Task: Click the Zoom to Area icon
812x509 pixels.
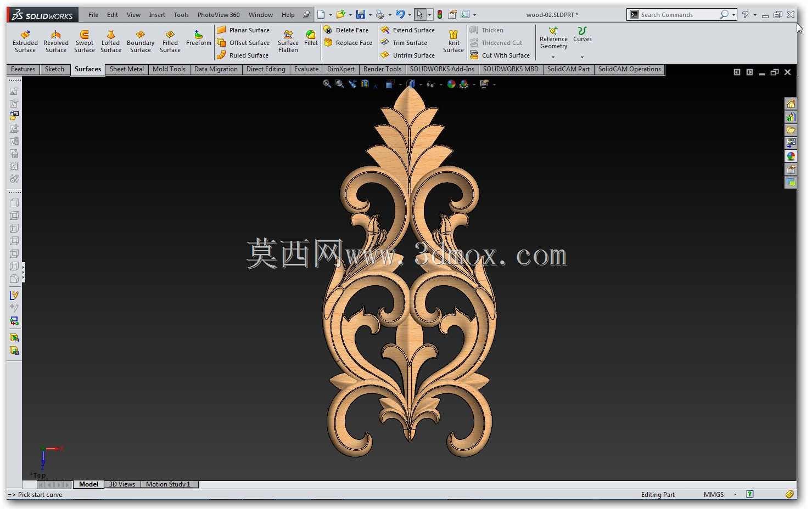Action: (340, 84)
